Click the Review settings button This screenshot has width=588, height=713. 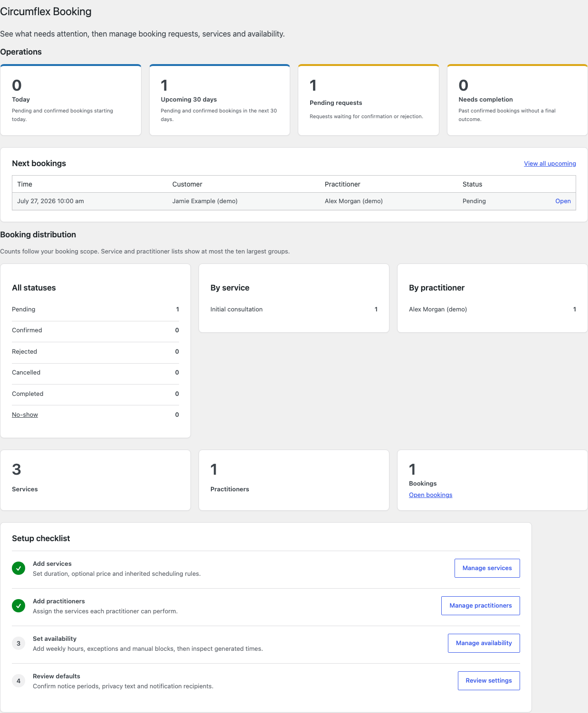click(x=489, y=681)
